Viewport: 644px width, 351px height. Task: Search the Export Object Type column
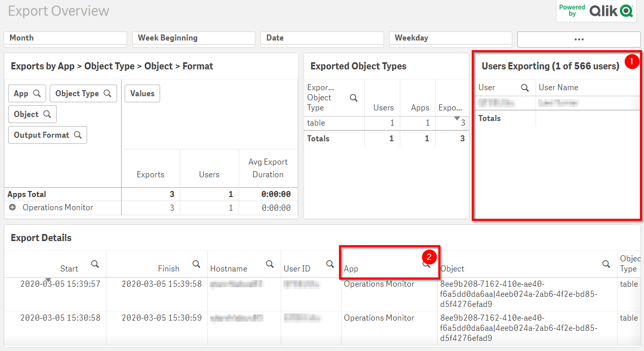click(354, 98)
